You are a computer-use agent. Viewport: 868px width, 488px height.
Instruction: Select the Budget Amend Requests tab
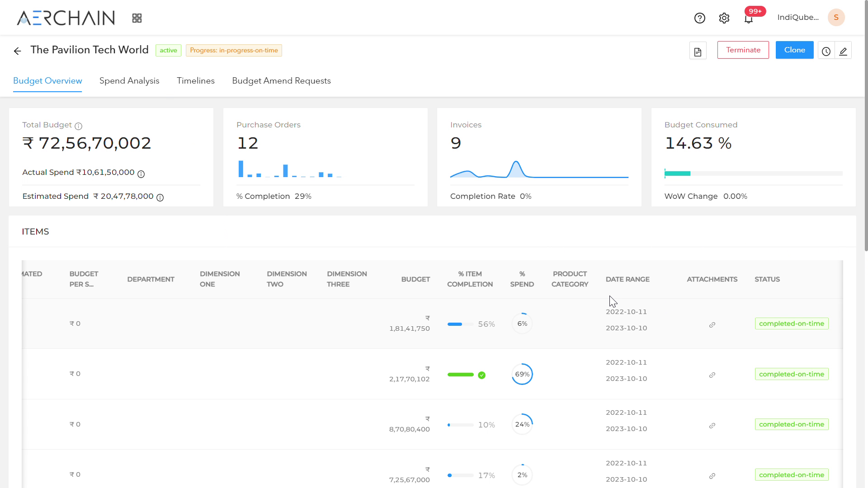(281, 81)
